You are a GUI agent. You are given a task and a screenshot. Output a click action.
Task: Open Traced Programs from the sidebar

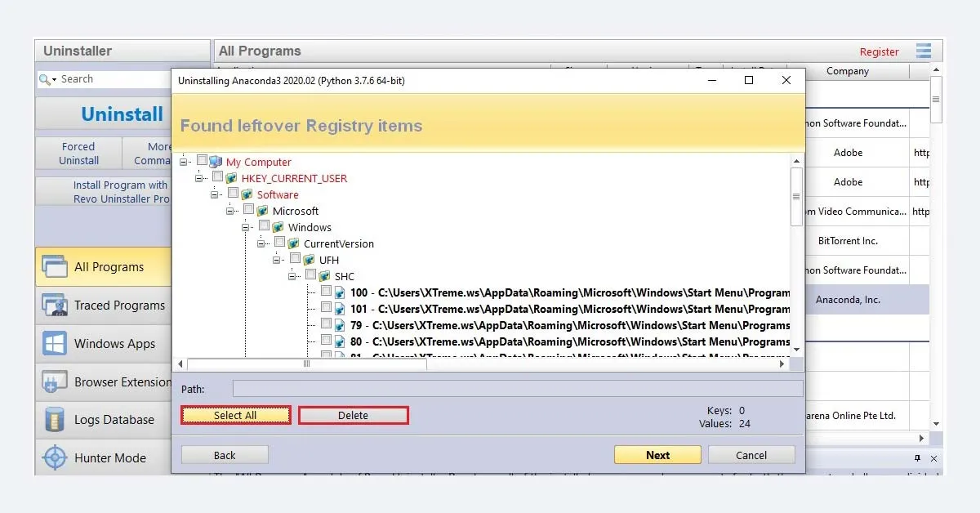(x=54, y=305)
